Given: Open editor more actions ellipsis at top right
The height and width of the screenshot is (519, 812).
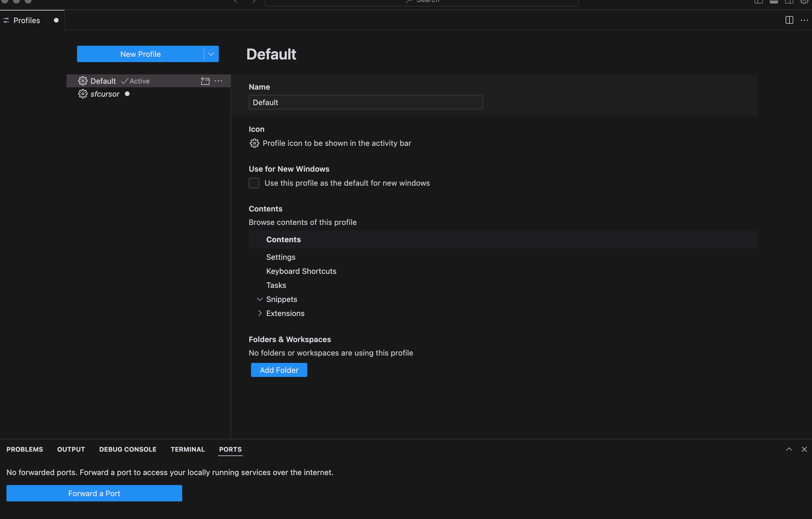Looking at the screenshot, I should pos(804,20).
